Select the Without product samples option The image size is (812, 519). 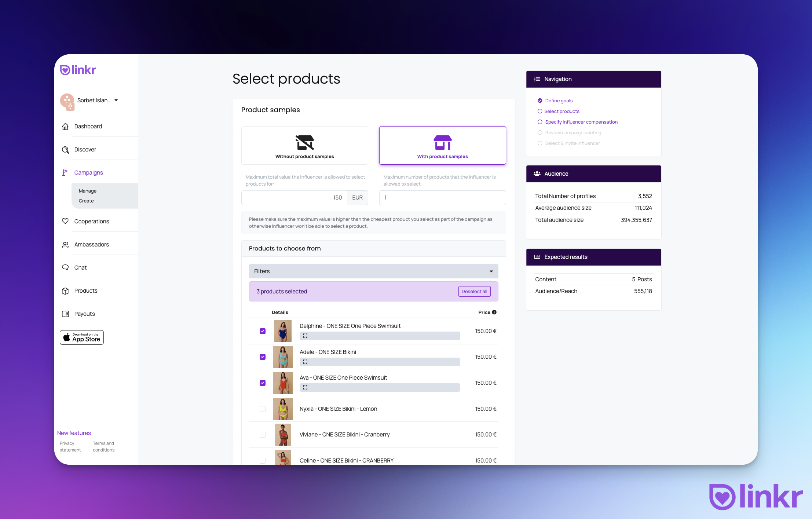tap(304, 145)
